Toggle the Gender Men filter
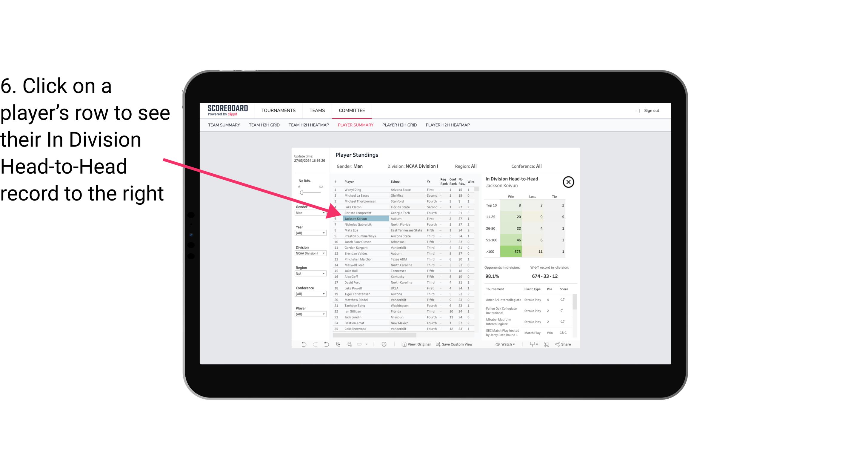This screenshot has height=467, width=868. [x=308, y=212]
